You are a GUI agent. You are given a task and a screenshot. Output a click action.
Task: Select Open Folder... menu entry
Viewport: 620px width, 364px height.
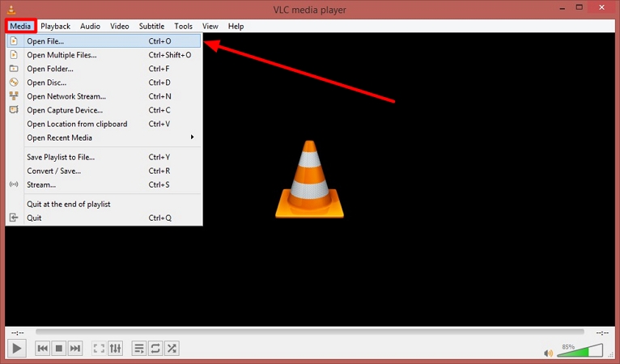tap(104, 69)
